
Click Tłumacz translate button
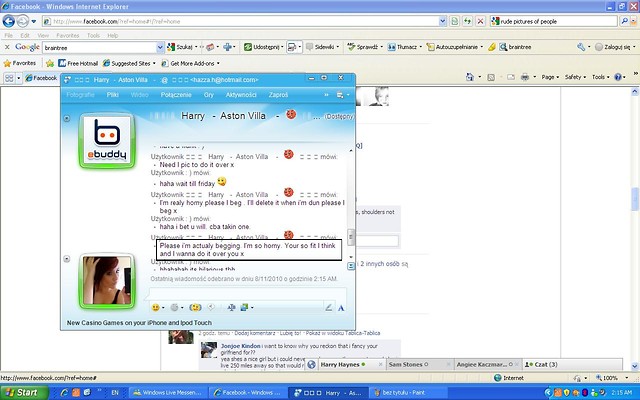pyautogui.click(x=404, y=47)
